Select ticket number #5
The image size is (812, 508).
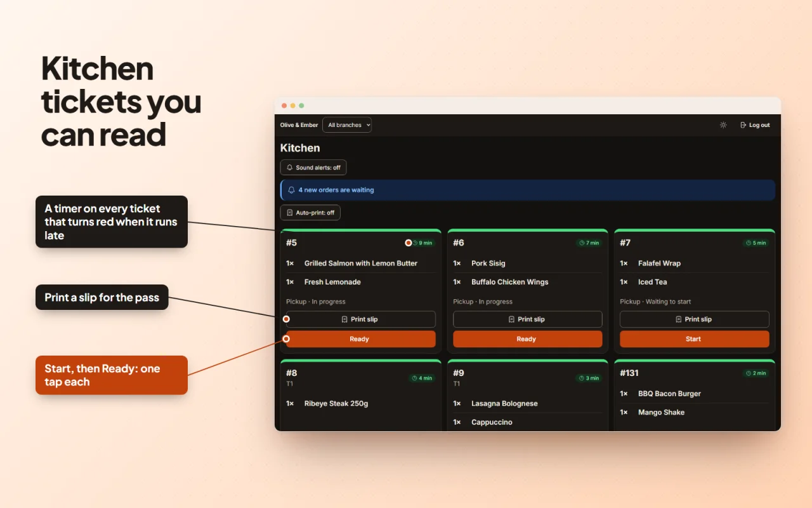(291, 243)
